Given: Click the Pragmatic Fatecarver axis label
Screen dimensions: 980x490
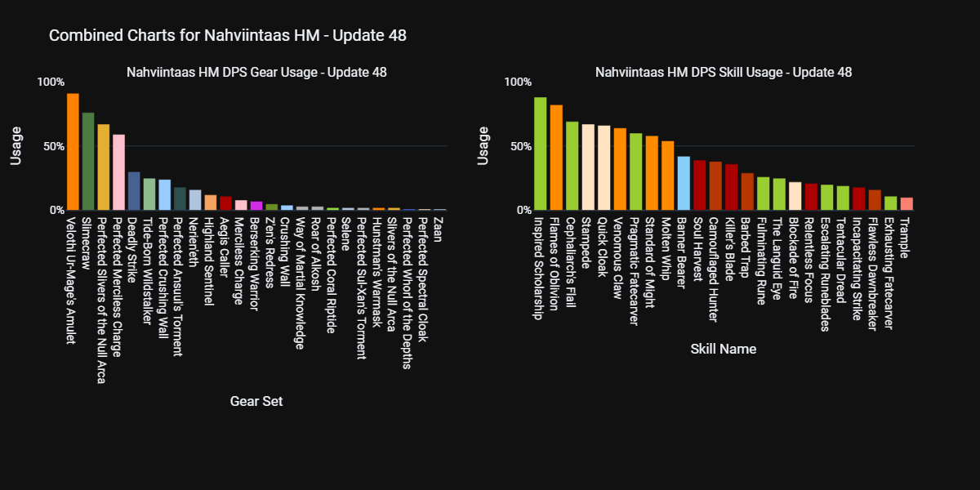Looking at the screenshot, I should (635, 271).
